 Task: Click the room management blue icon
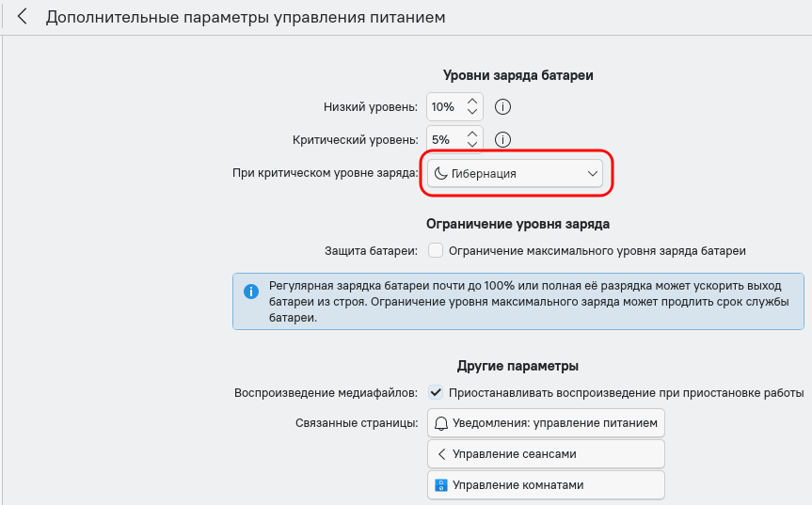click(x=441, y=485)
